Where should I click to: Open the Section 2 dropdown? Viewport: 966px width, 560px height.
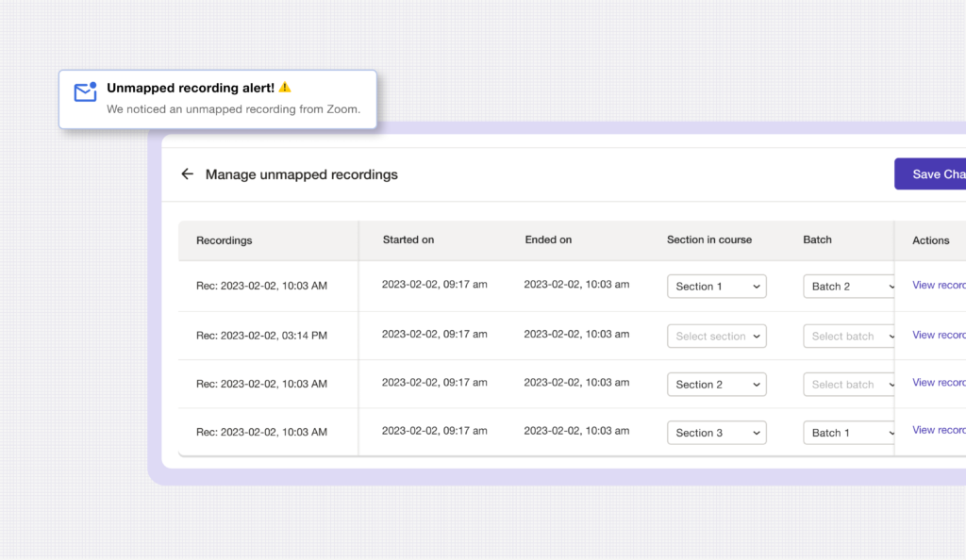pos(717,384)
